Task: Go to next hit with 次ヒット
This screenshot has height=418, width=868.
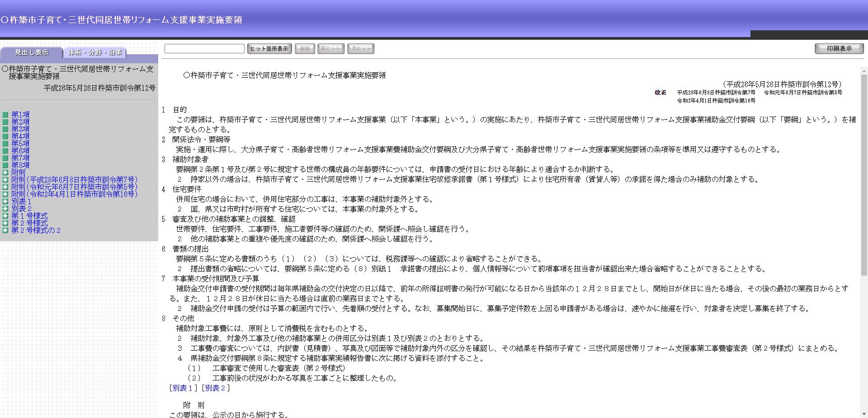Action: (361, 49)
